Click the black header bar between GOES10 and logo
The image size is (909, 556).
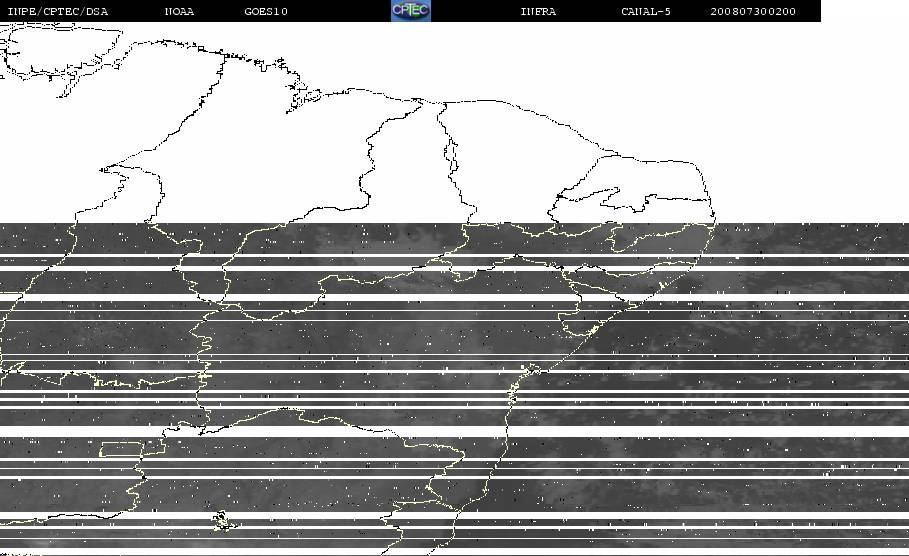click(x=339, y=11)
